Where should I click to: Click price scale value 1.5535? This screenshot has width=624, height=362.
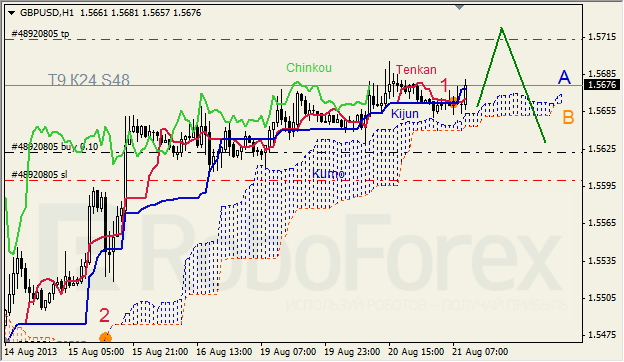602,261
